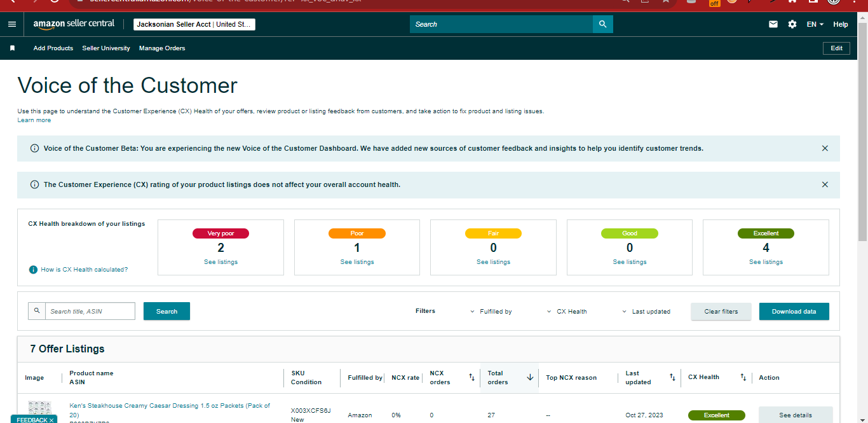Screen dimensions: 868x423
Task: Sort by CX Health column arrows
Action: (x=743, y=377)
